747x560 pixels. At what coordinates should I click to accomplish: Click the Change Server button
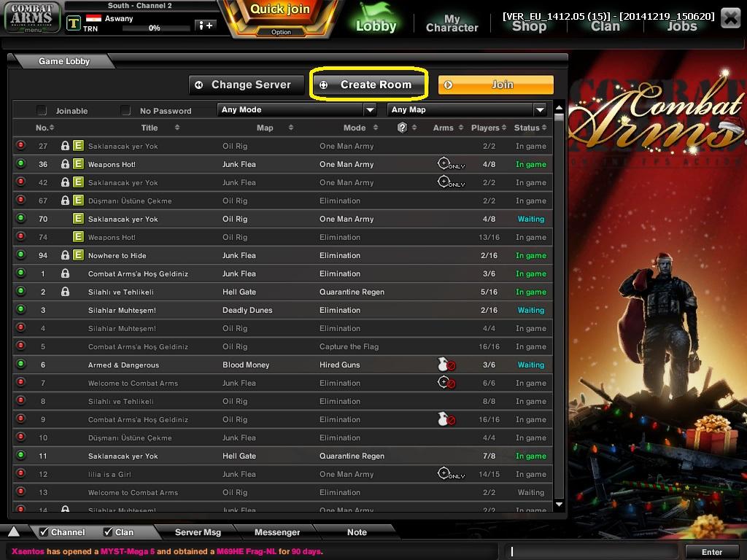click(247, 85)
